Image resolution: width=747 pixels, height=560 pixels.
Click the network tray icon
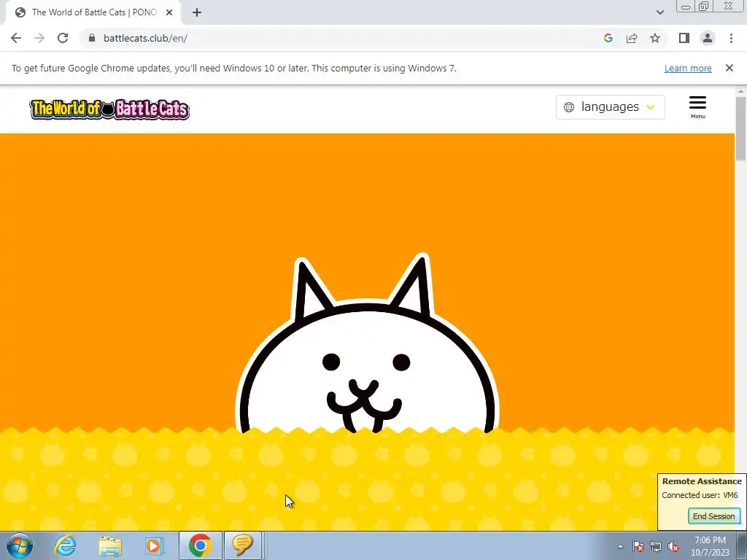point(656,546)
